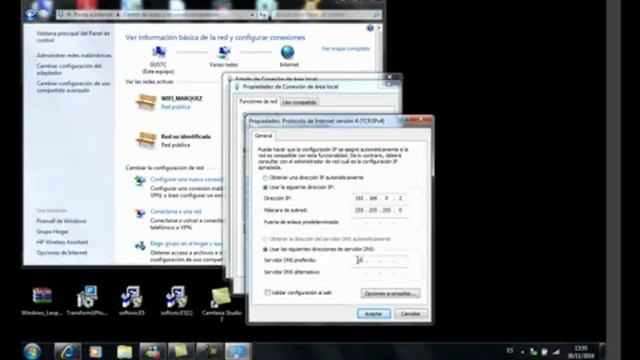Screen dimensions: 640x360
Task: Click the Máscara de subred input field
Action: point(380,210)
